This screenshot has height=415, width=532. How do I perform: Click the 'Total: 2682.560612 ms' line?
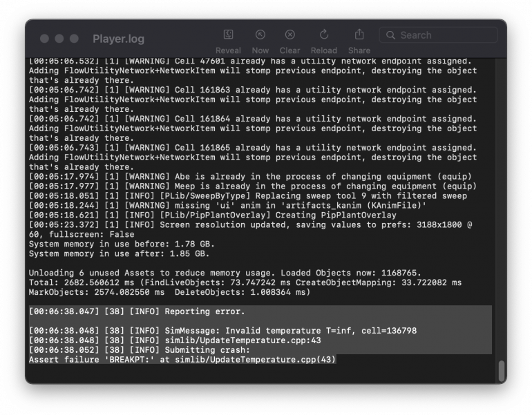tap(245, 282)
